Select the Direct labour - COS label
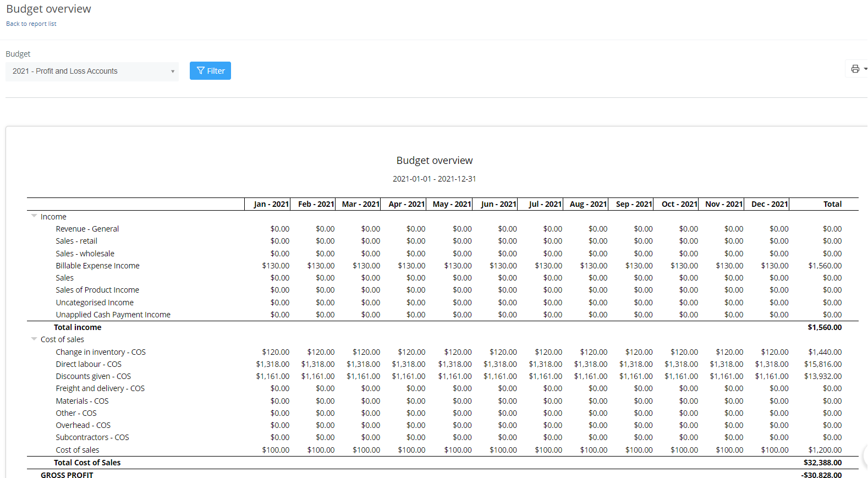This screenshot has width=868, height=478. 89,364
